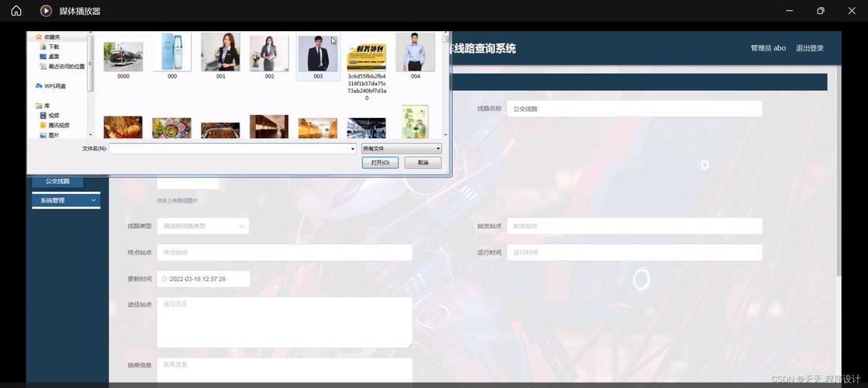Screen dimensions: 868x388
Task: Open 最近访问的位置 in the dialog sidebar
Action: point(63,67)
